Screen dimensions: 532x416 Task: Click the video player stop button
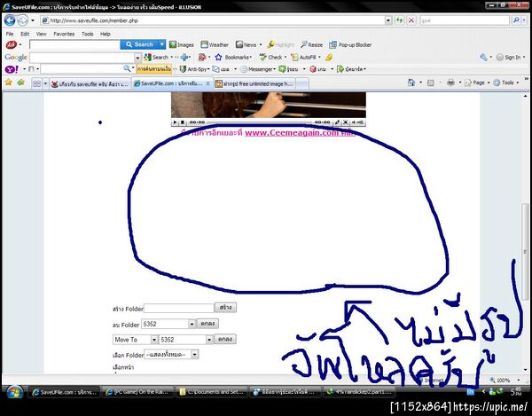tap(182, 122)
